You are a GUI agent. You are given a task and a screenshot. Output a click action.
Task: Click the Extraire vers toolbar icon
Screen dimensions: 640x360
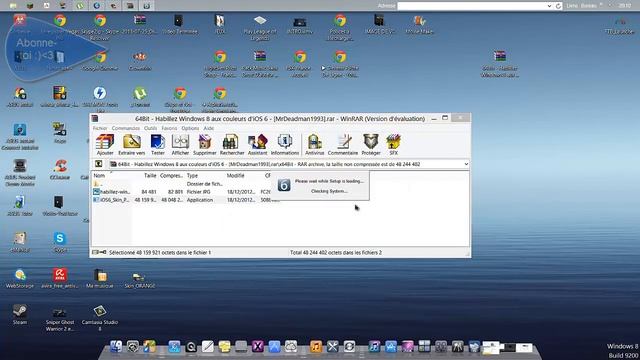click(x=131, y=145)
